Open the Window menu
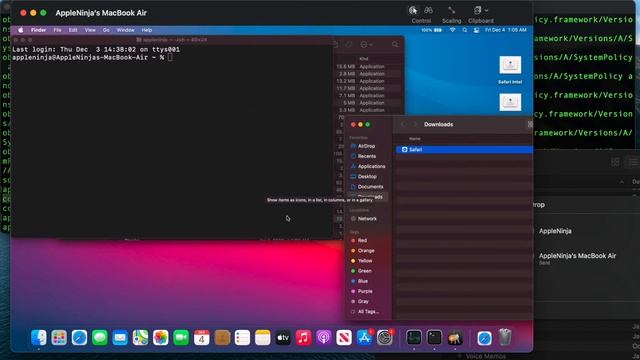640x360 pixels. pyautogui.click(x=125, y=30)
